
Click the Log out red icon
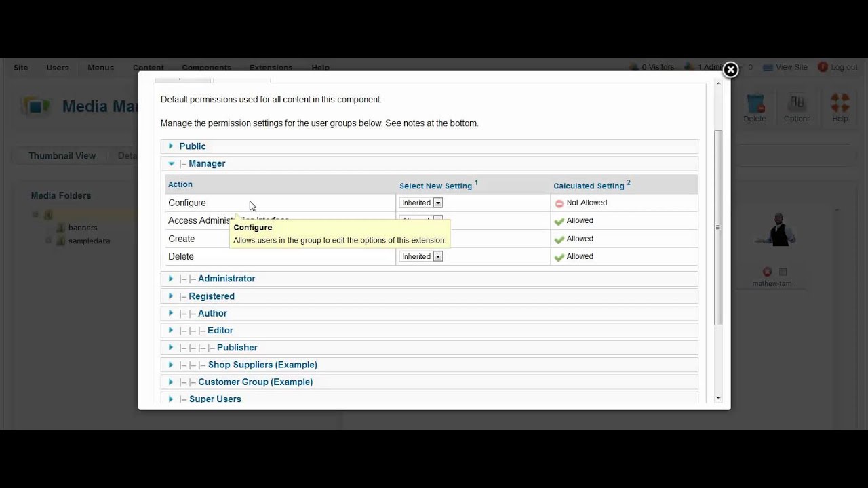coord(823,67)
